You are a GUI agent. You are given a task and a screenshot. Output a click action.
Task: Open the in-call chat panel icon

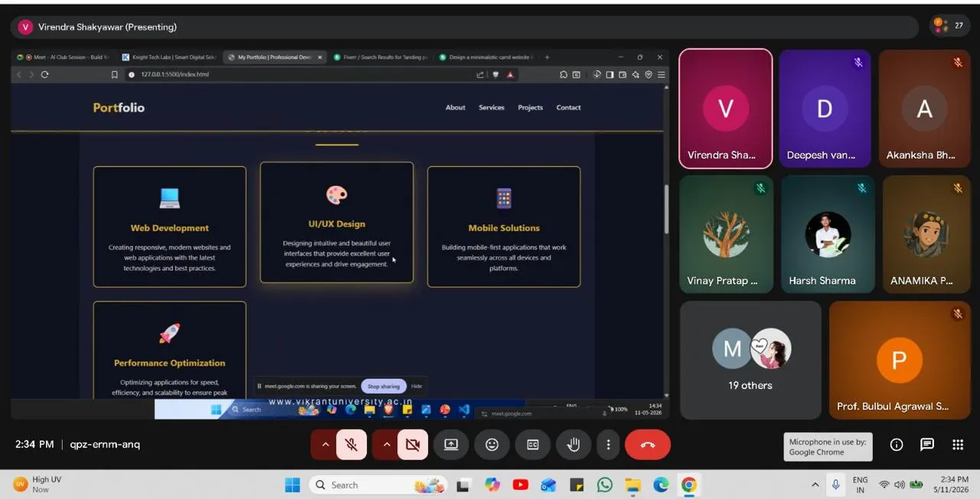927,445
